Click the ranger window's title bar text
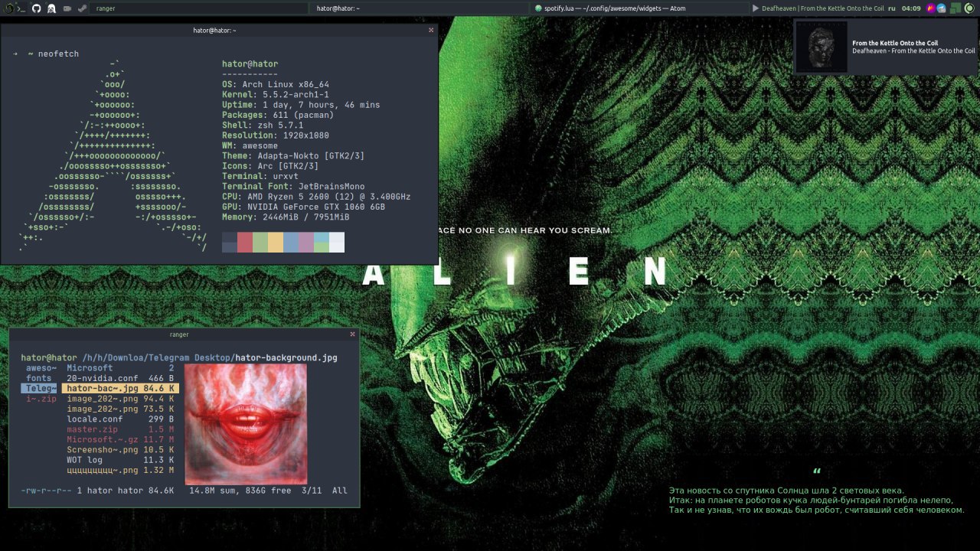The image size is (980, 551). click(x=179, y=334)
